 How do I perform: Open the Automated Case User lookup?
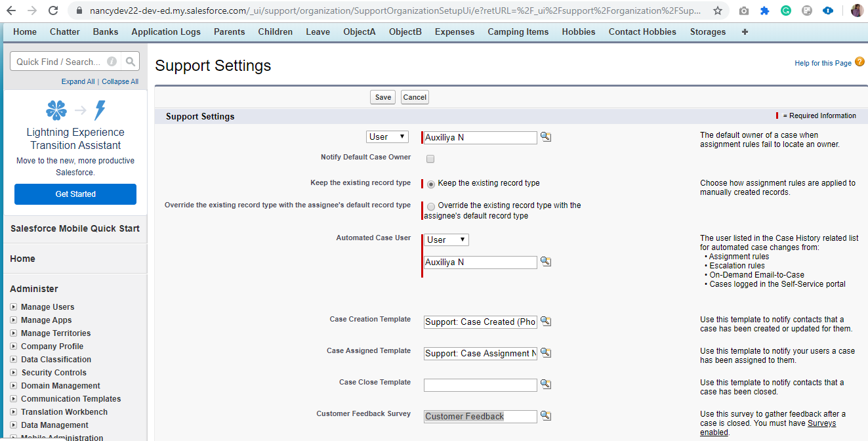tap(546, 261)
